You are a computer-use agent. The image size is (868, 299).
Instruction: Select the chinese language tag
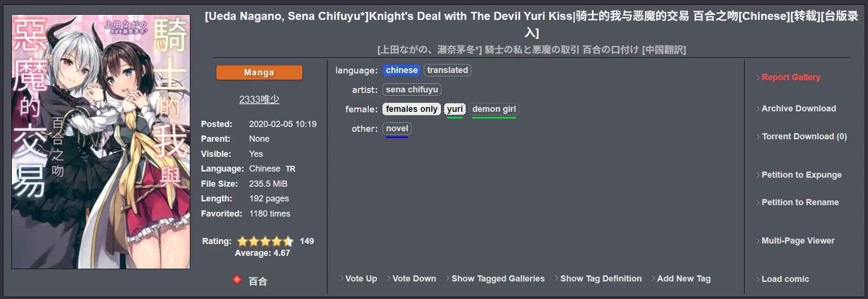[x=401, y=70]
